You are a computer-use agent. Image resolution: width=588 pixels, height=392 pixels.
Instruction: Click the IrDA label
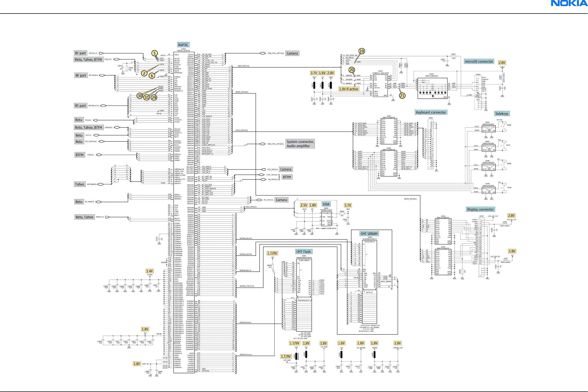[326, 204]
